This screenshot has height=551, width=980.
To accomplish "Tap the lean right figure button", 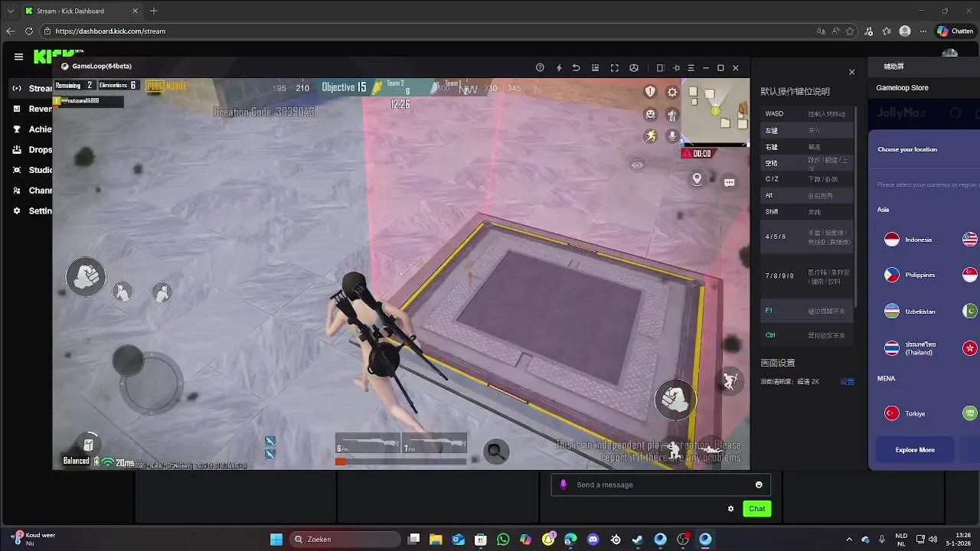I will coord(161,292).
